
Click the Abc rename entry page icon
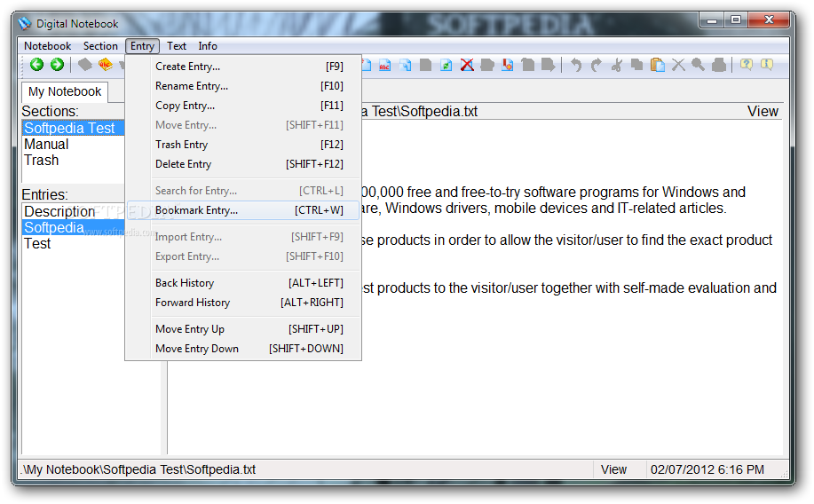tap(384, 65)
